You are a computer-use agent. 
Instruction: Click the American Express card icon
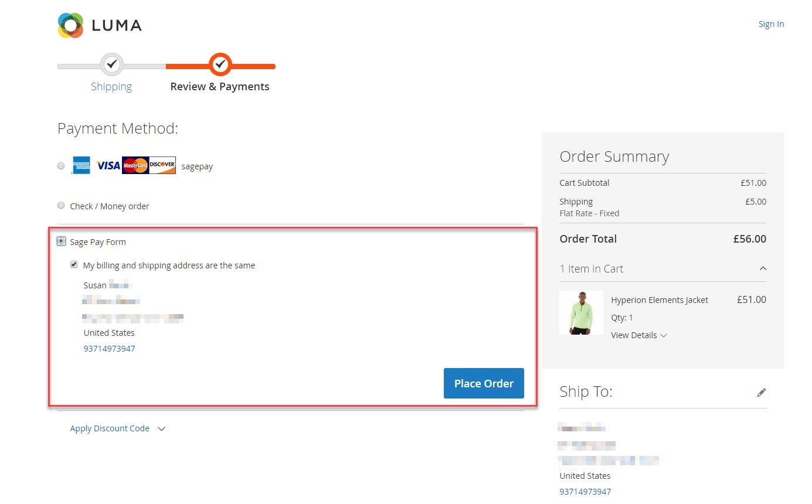pyautogui.click(x=81, y=166)
